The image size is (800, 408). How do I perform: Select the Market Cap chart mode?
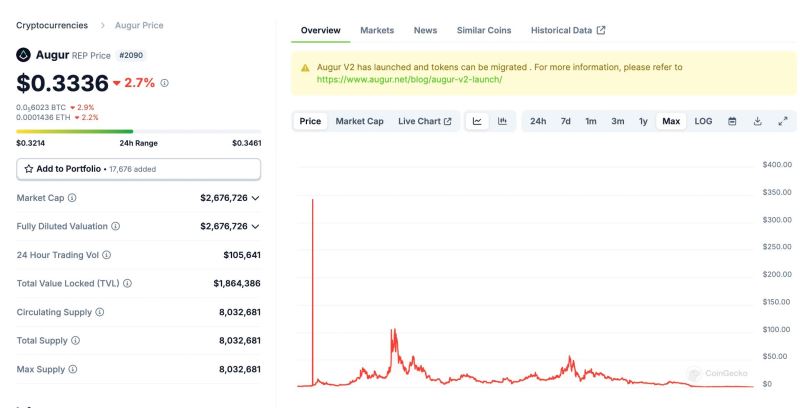359,121
